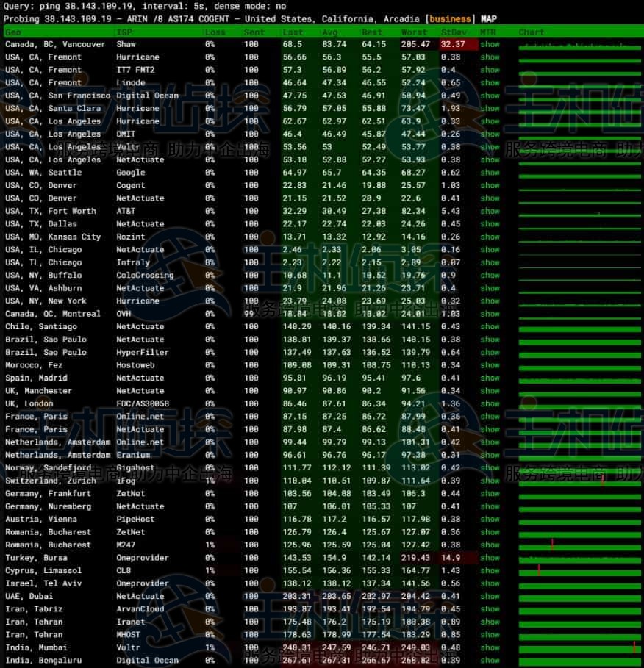Viewport: 644px width, 668px height.
Task: Click the latency chart for Cyprus, Limassol row
Action: point(579,571)
